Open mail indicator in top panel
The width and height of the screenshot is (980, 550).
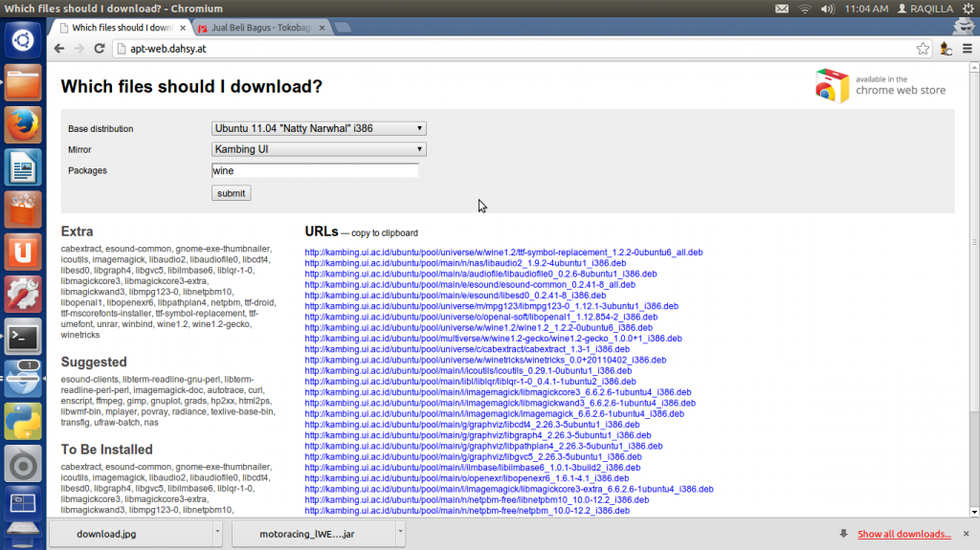(782, 9)
